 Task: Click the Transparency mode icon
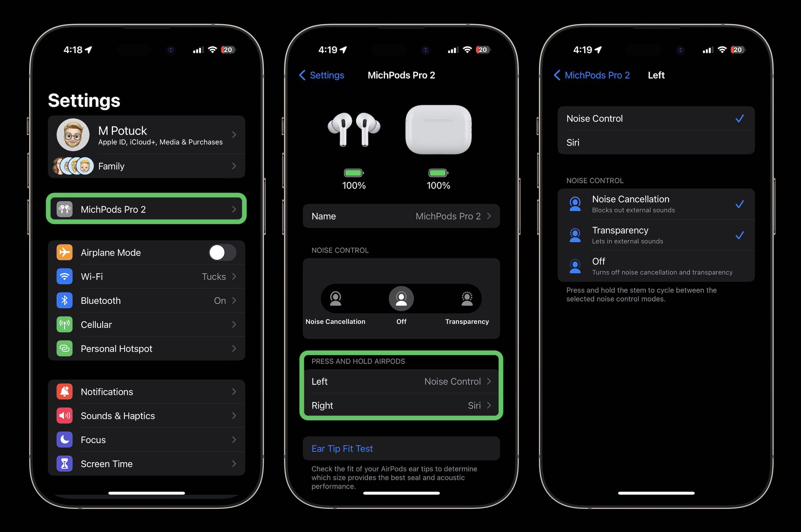(x=467, y=299)
